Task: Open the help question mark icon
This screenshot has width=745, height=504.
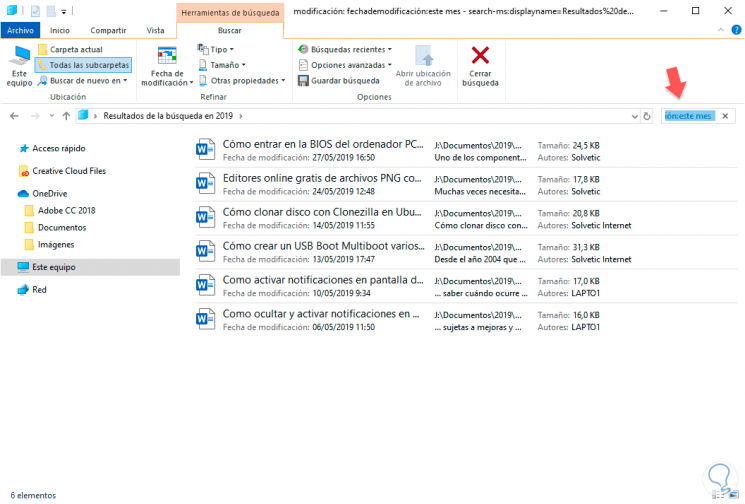Action: click(736, 30)
